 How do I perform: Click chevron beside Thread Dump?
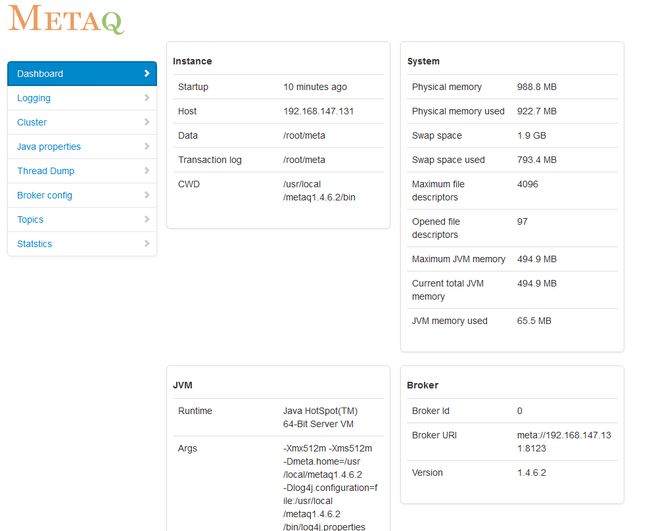click(x=147, y=171)
